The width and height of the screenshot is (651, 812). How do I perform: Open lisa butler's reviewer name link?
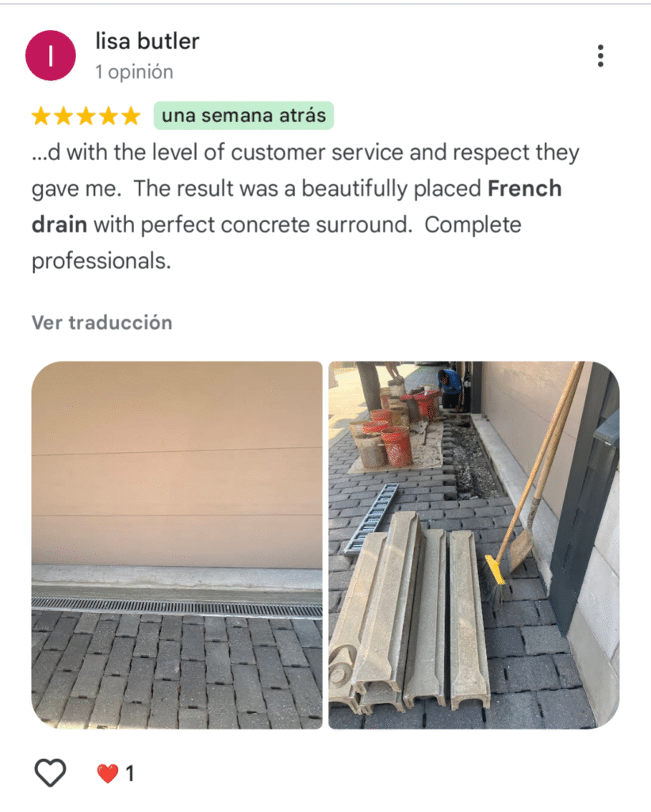(147, 41)
